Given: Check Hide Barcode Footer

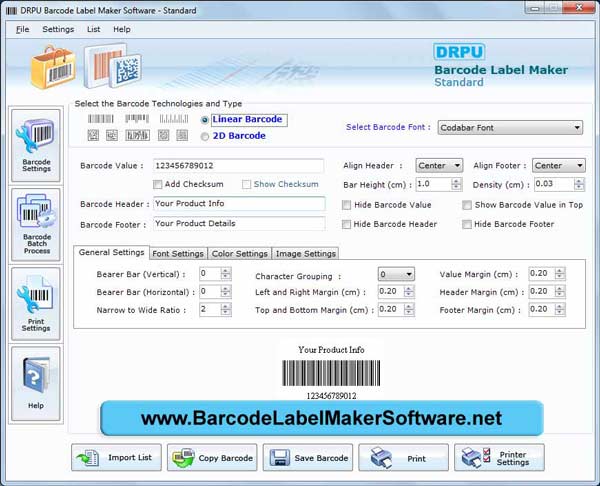Looking at the screenshot, I should click(466, 224).
